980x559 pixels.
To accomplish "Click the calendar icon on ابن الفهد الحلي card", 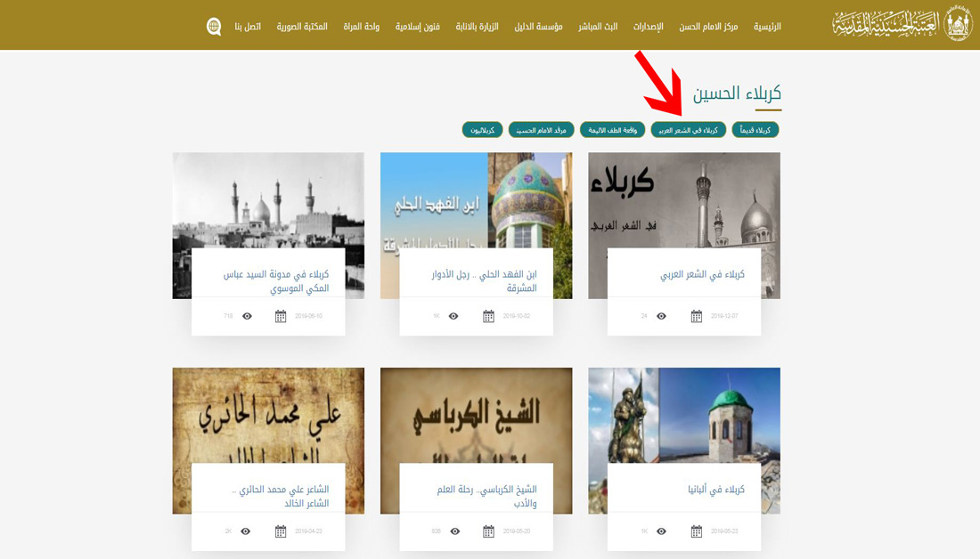I will (x=488, y=316).
